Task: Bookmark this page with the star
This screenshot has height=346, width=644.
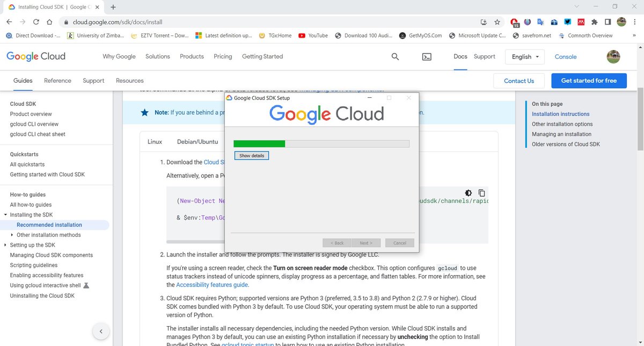Action: [x=497, y=22]
